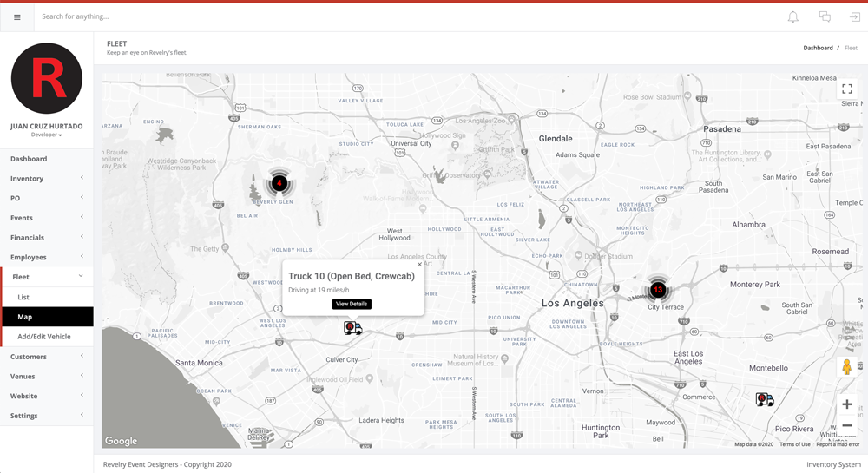Expand the Financials sidebar section
The height and width of the screenshot is (473, 868).
click(x=47, y=238)
